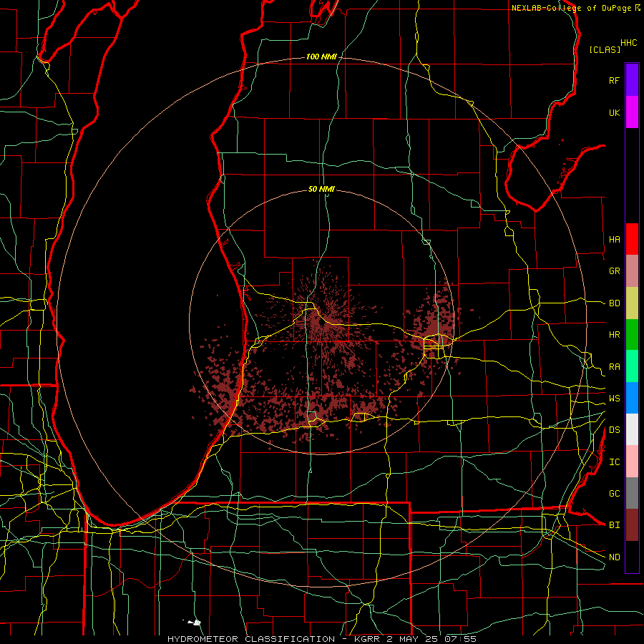Screen dimensions: 644x644
Task: Click the IC pink legend swatch
Action: pos(632,462)
